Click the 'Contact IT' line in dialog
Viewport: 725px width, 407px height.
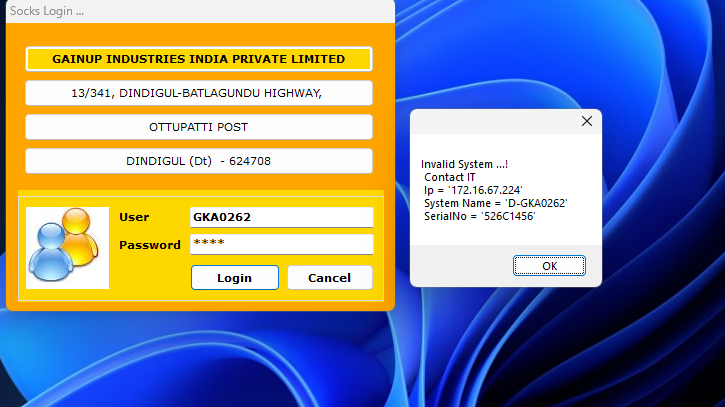coord(450,177)
